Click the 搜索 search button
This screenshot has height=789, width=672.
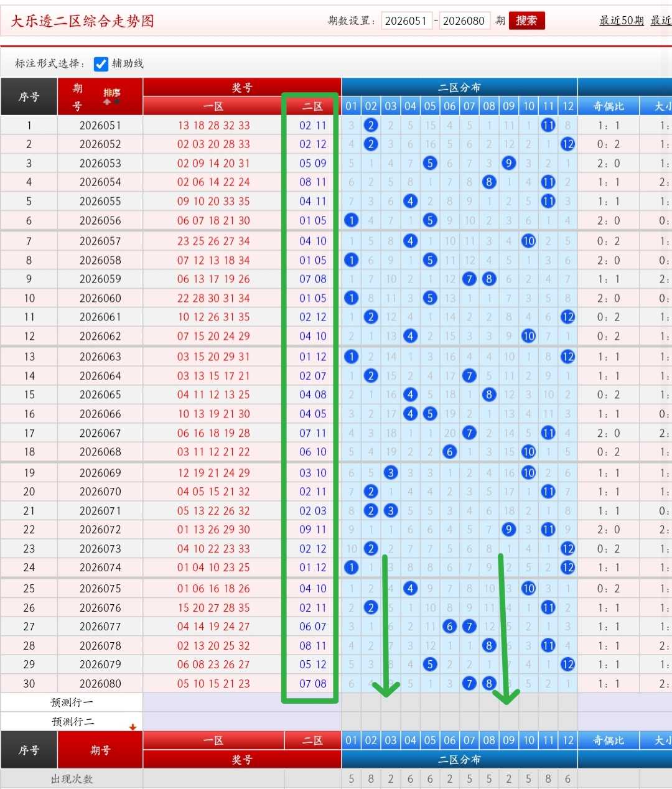coord(526,21)
